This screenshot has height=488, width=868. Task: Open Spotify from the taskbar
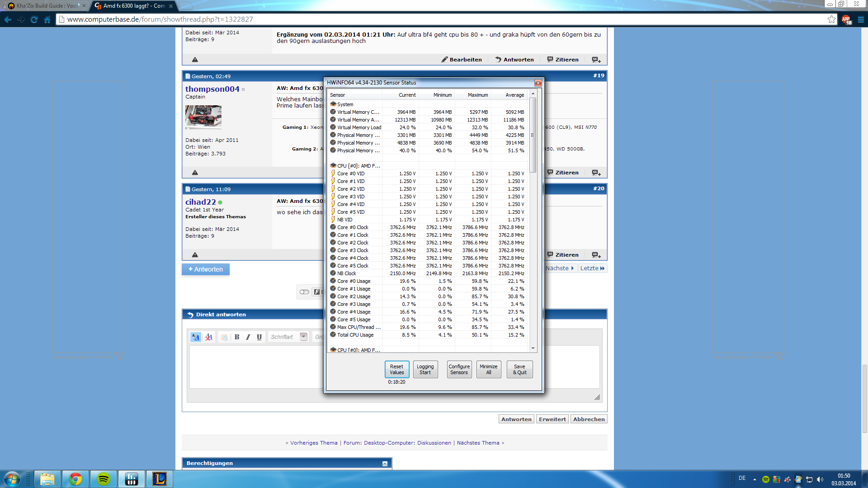(104, 479)
